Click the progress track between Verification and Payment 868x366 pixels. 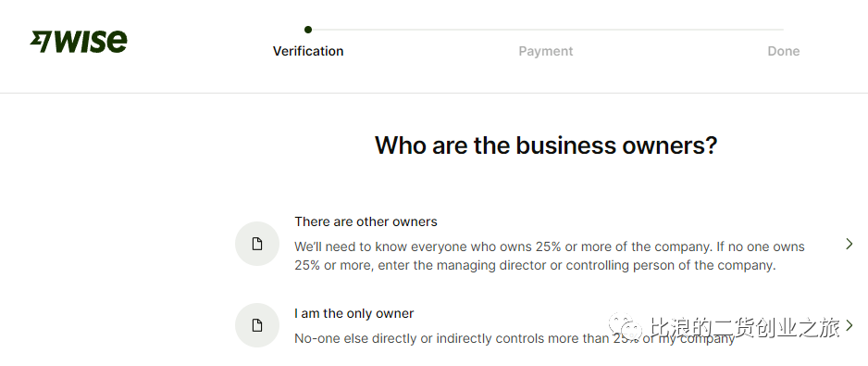tap(427, 30)
